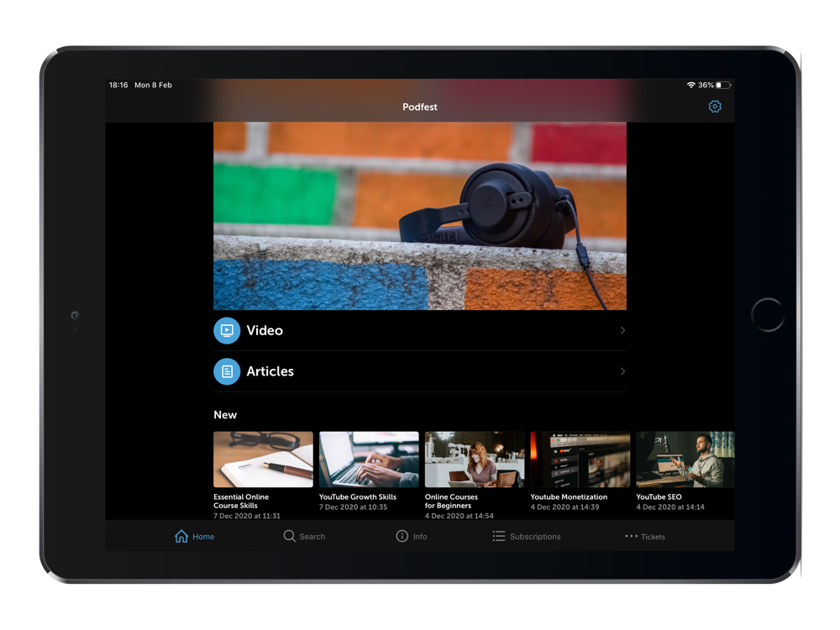Select 'Online Courses for Beginners' title text
The height and width of the screenshot is (630, 840).
click(451, 501)
